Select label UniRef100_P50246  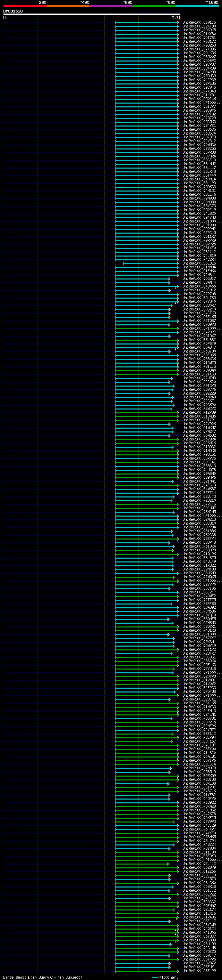tap(199, 99)
